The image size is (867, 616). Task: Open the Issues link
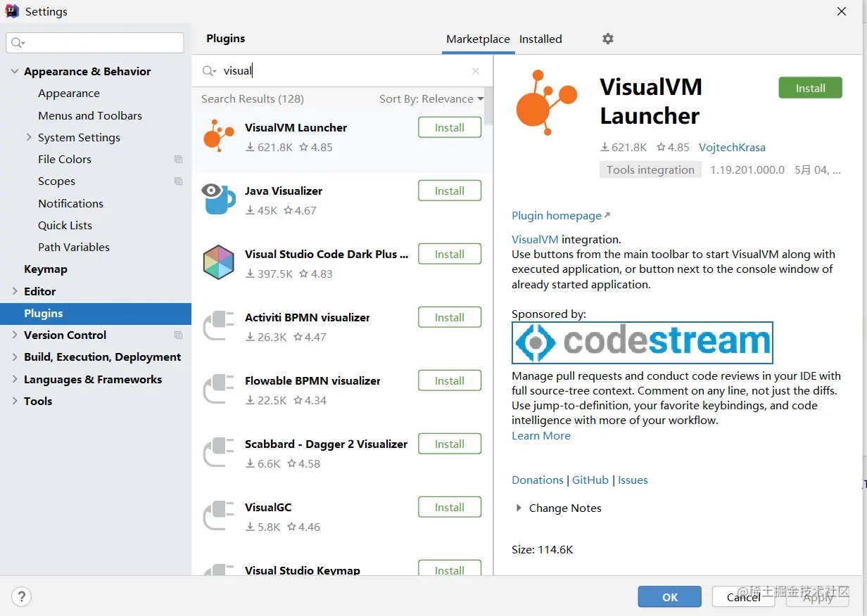(633, 480)
